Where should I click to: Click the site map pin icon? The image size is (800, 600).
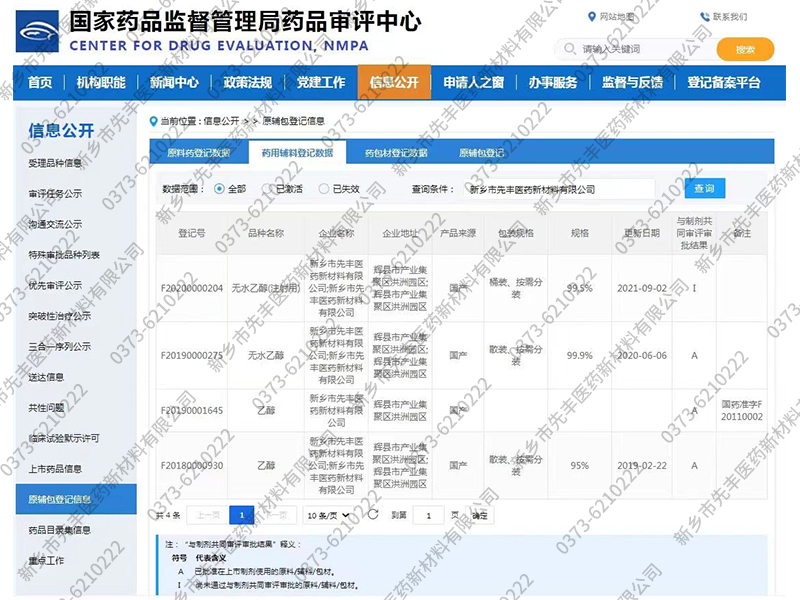coord(590,17)
